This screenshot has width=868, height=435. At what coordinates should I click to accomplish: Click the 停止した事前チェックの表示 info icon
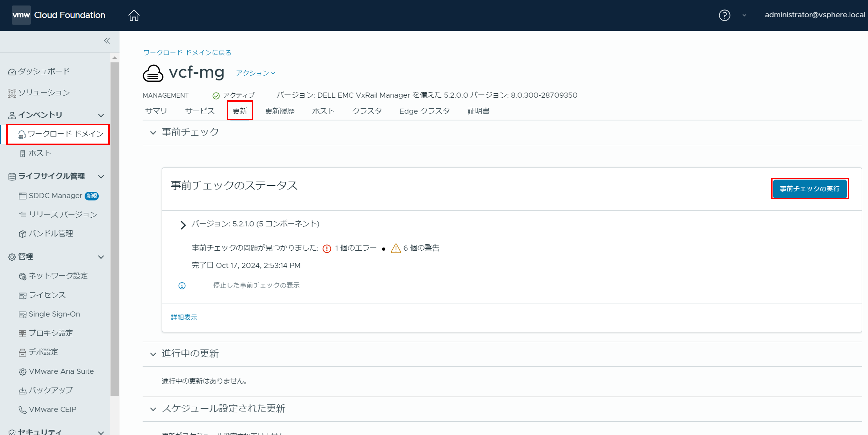[182, 286]
